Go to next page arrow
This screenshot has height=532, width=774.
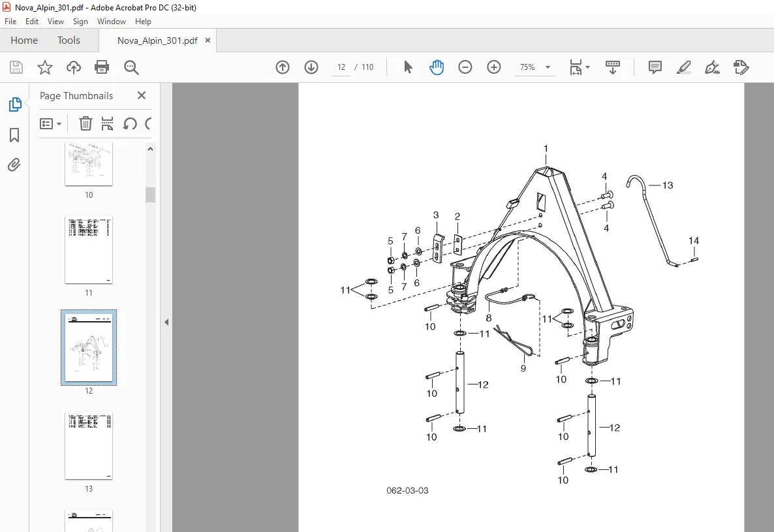point(311,67)
